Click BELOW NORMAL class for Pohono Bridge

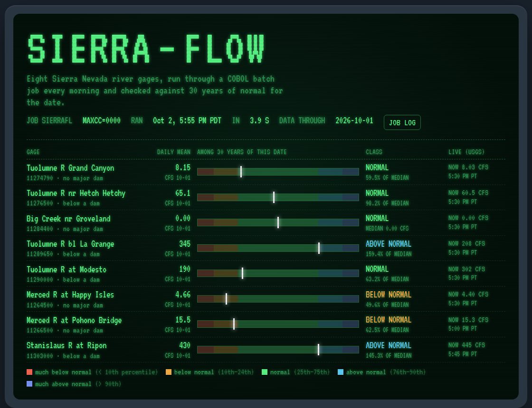[x=389, y=320]
